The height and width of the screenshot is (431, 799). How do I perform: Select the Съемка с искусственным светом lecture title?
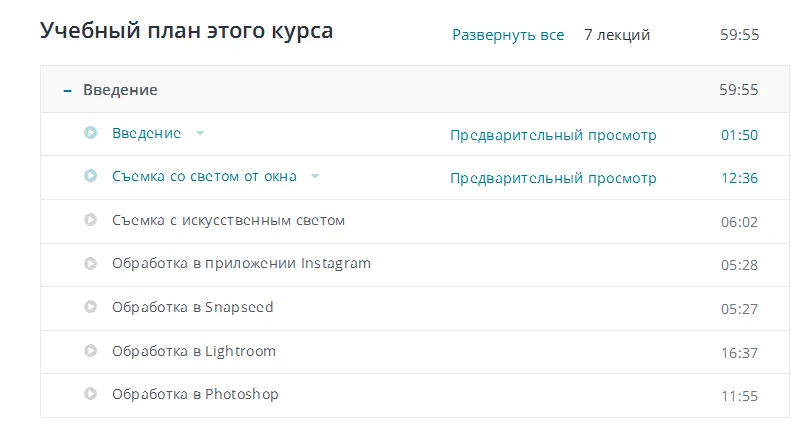pos(228,220)
